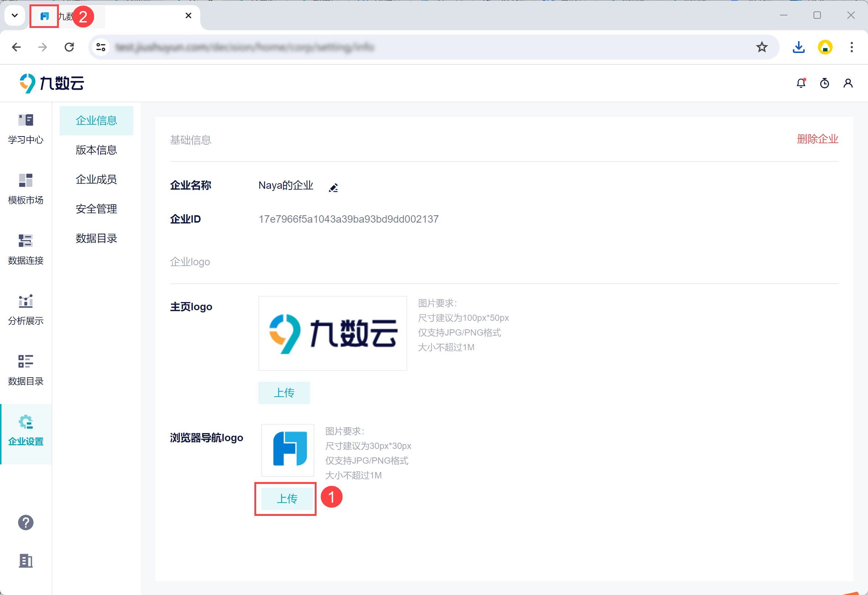The width and height of the screenshot is (868, 595).
Task: Click the edit pencil next to Naya的企业
Action: tap(333, 187)
